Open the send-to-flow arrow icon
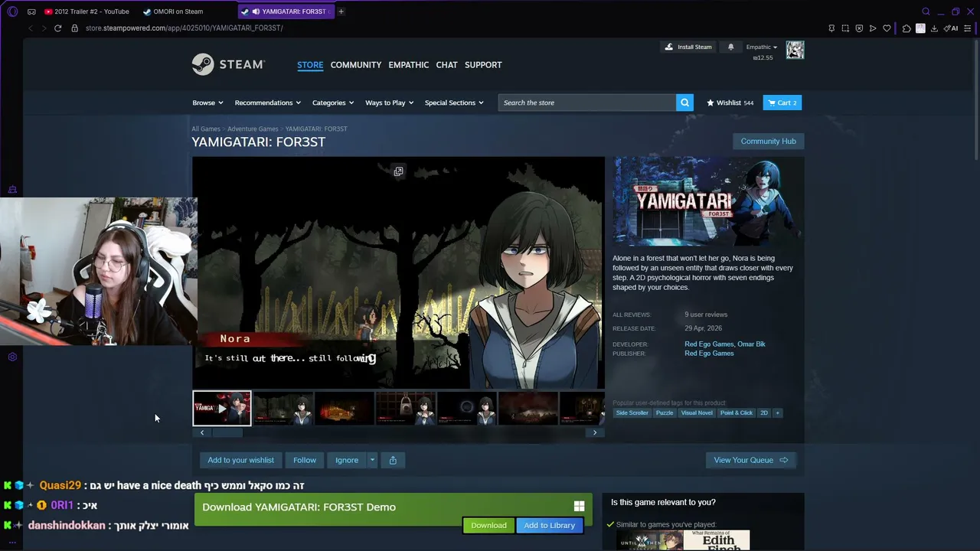The height and width of the screenshot is (551, 980). [873, 28]
